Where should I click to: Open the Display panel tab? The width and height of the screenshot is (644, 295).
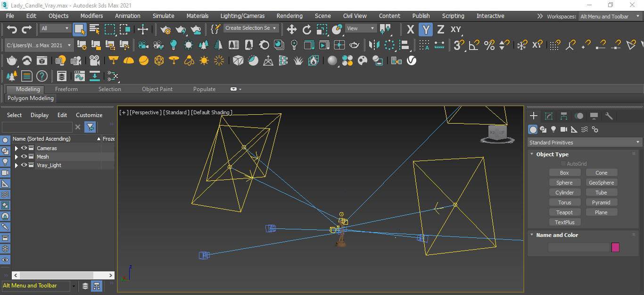[594, 116]
